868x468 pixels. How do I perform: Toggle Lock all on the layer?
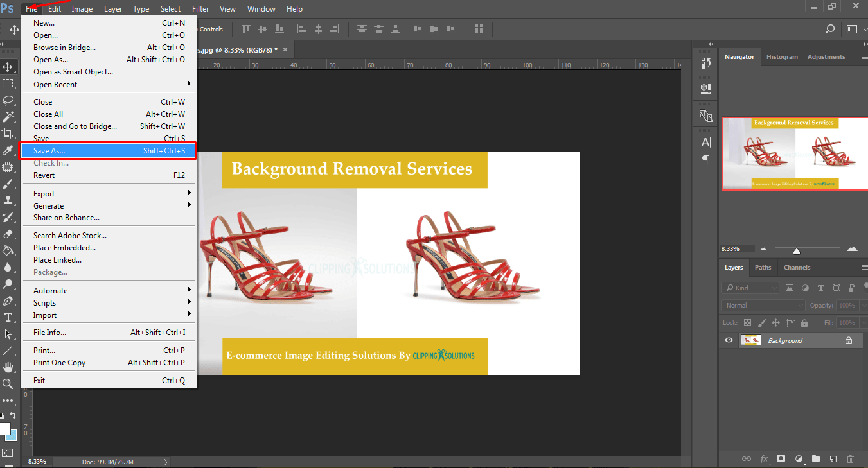(803, 322)
